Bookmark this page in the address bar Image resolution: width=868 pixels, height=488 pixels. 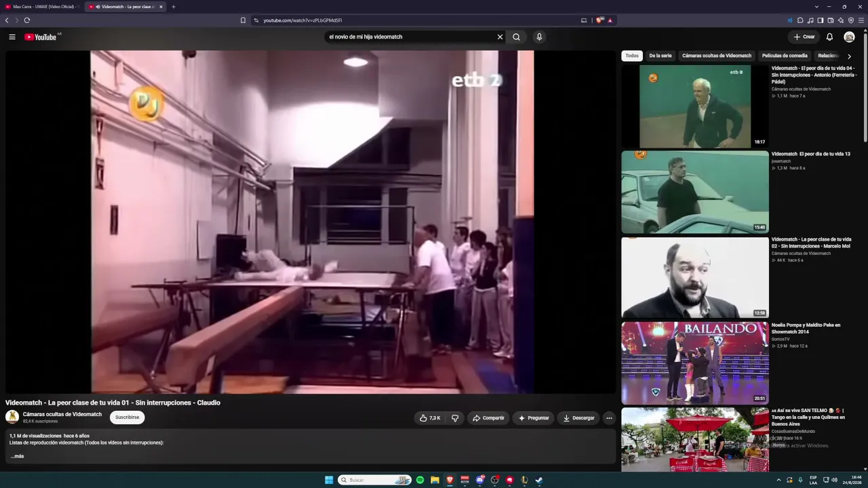tap(243, 20)
